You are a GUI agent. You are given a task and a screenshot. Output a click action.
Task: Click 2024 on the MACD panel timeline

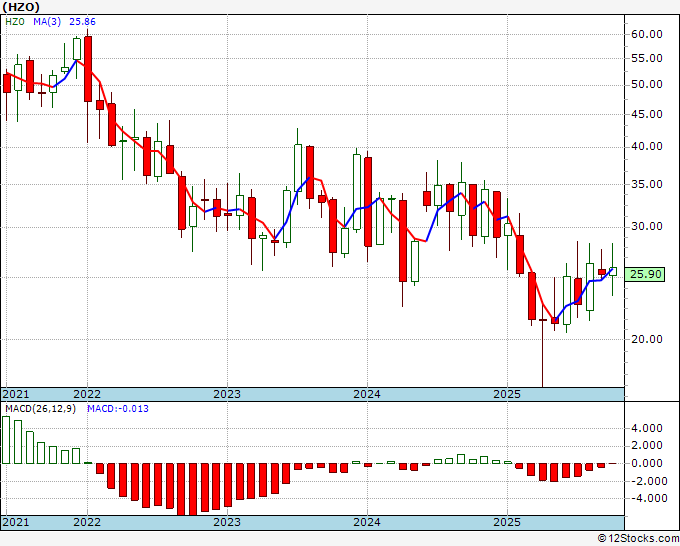point(367,522)
